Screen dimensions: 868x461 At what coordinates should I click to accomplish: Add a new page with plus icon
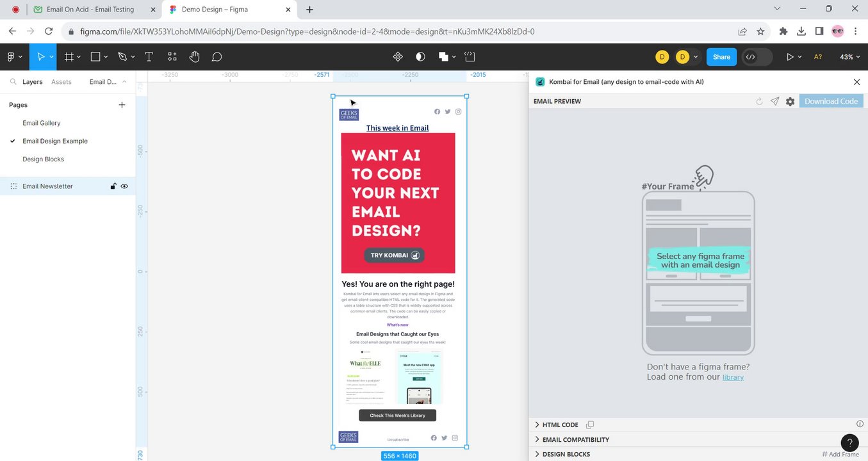coord(122,105)
